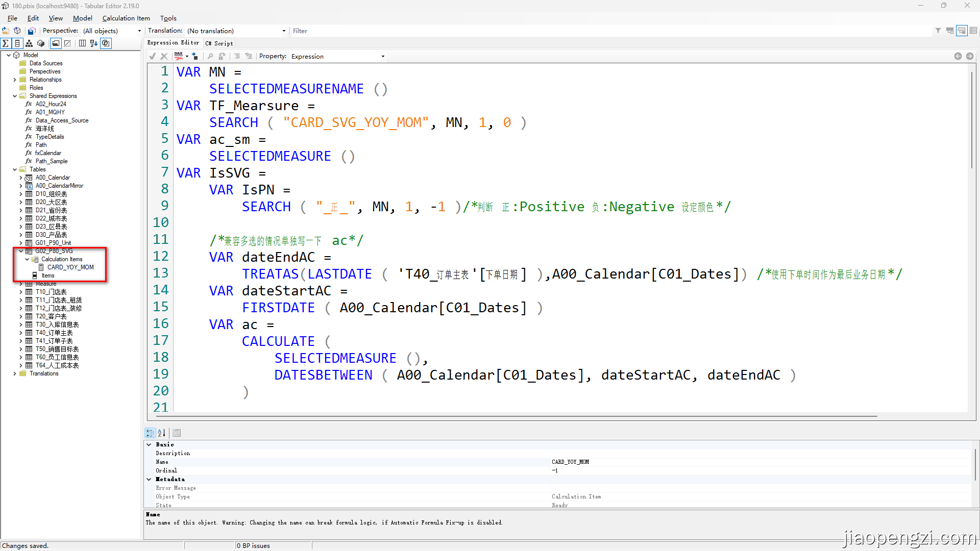Click the property pages icon
Screen dimensions: 980x551
(177, 433)
